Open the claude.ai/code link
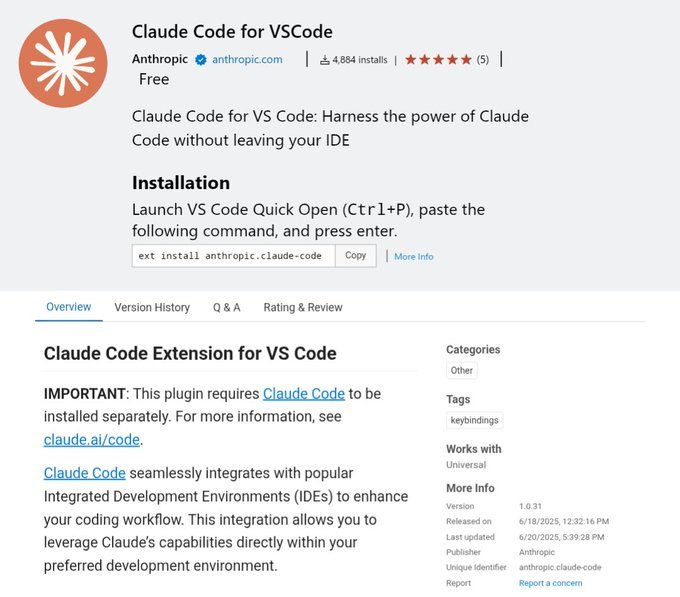The height and width of the screenshot is (597, 680). (x=92, y=440)
